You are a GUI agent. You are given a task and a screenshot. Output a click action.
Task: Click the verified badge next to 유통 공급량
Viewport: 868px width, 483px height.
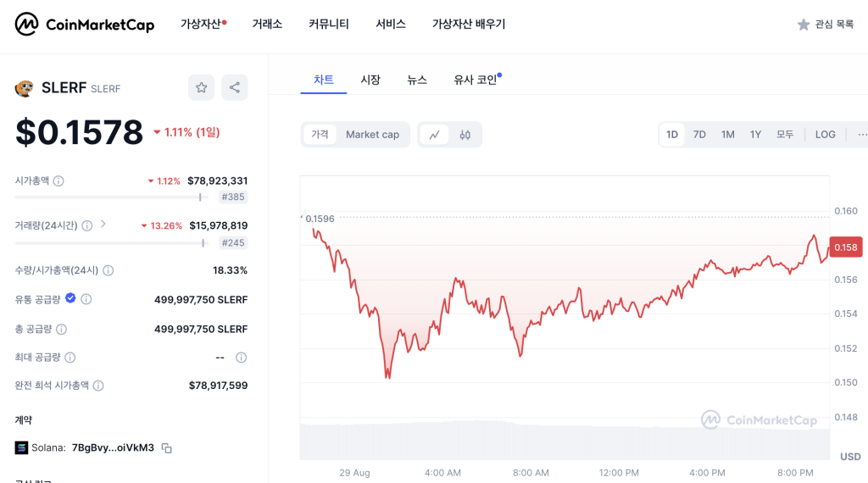70,298
